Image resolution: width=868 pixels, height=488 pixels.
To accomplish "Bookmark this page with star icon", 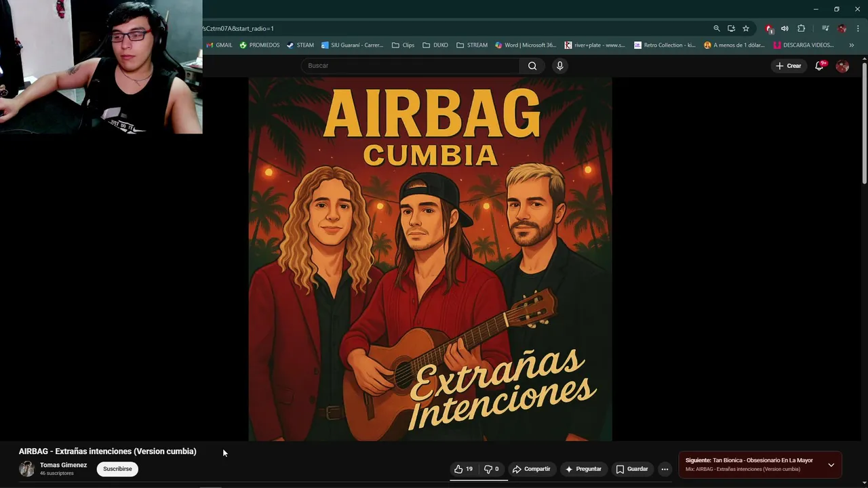I will pos(746,28).
